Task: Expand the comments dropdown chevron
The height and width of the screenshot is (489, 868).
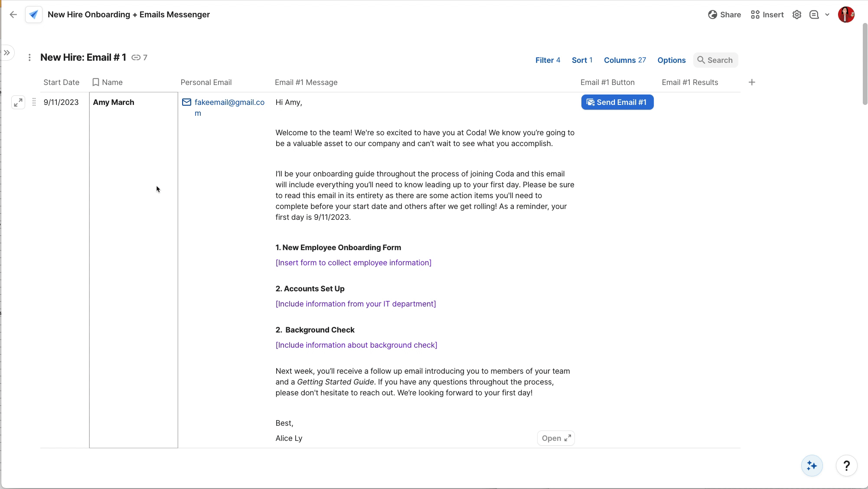Action: pos(827,15)
